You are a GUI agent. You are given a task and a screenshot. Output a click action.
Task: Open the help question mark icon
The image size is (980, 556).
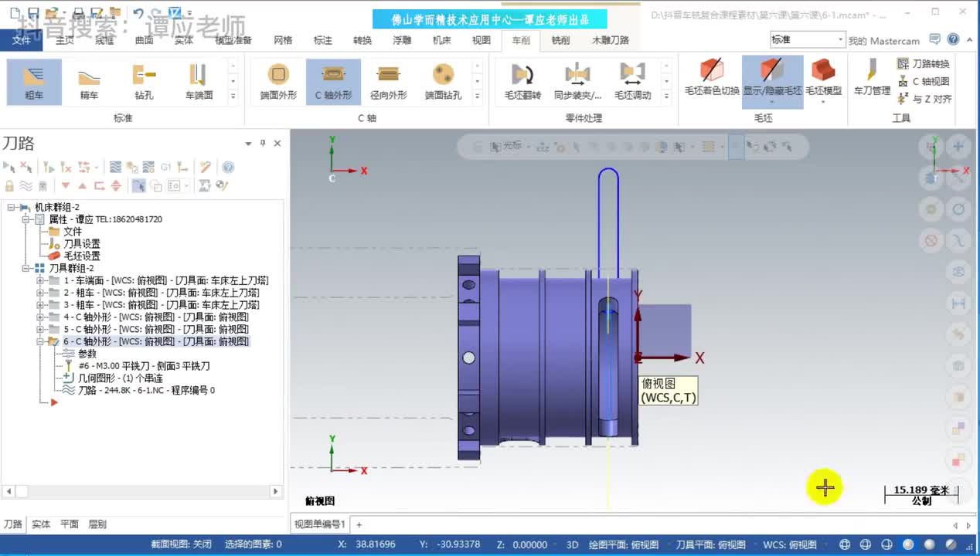953,39
